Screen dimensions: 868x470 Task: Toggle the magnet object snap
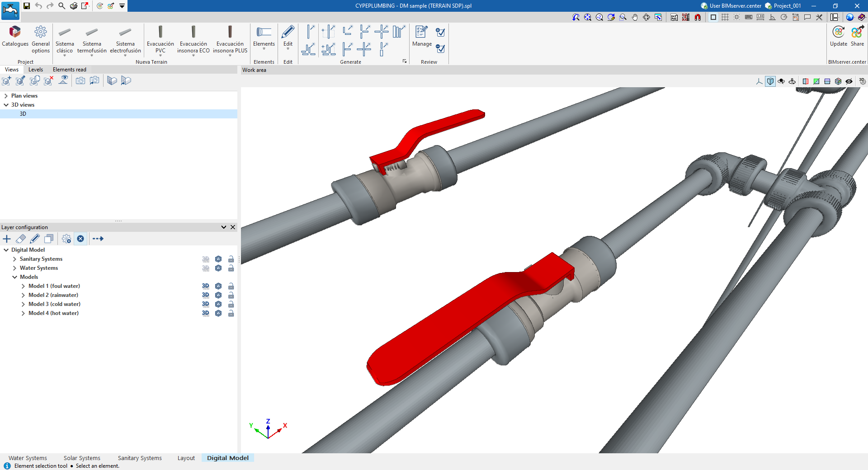click(x=698, y=17)
